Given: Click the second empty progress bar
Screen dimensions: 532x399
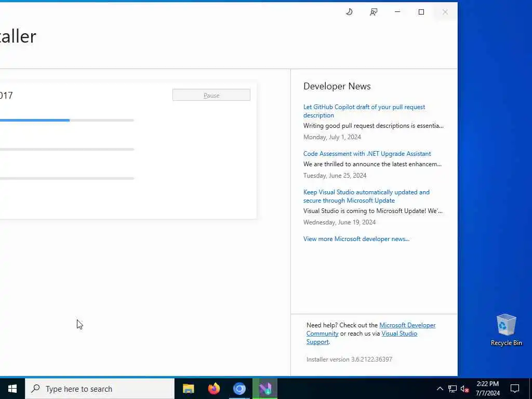Looking at the screenshot, I should coord(67,149).
